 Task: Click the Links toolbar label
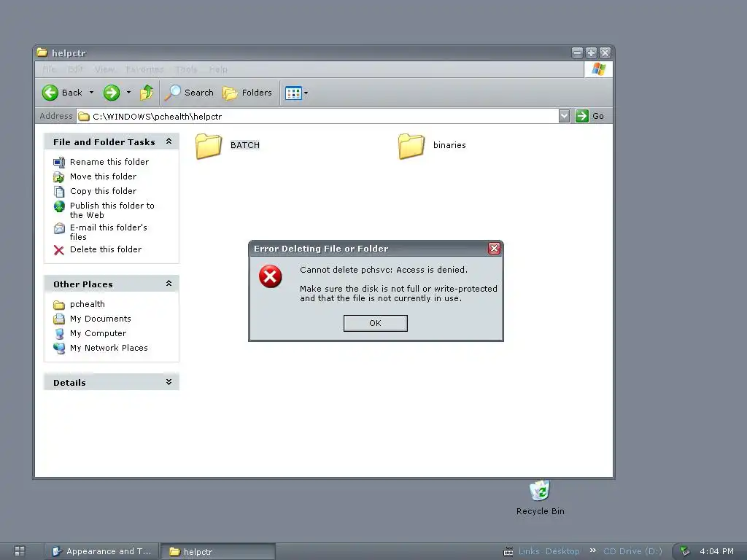pos(529,551)
